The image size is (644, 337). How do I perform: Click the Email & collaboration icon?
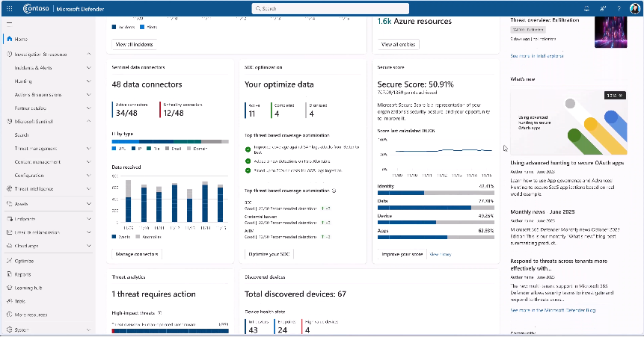point(10,232)
